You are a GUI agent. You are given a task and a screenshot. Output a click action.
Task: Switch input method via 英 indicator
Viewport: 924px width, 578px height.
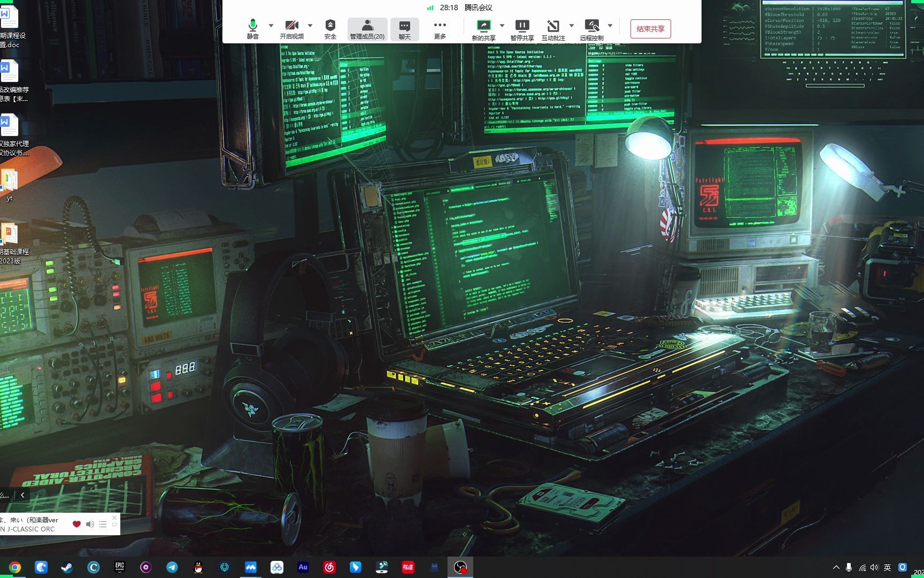[888, 567]
